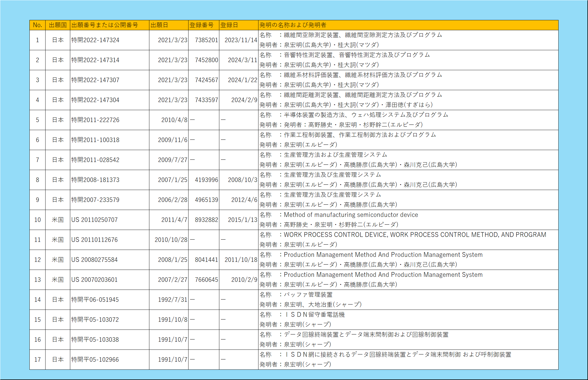Select 米国 cell in row 13
Screen dimensions: 588x380
[x=57, y=280]
